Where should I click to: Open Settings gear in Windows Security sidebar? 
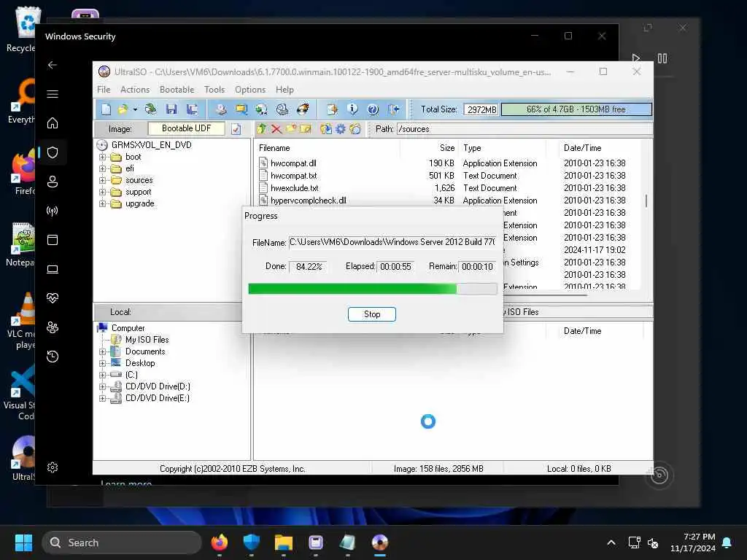pos(53,467)
